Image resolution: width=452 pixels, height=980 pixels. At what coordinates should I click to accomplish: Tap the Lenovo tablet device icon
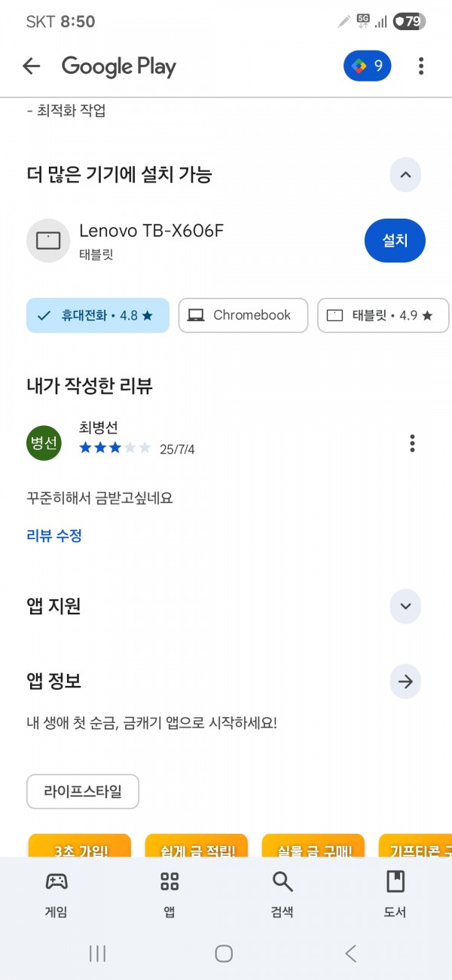pyautogui.click(x=48, y=241)
